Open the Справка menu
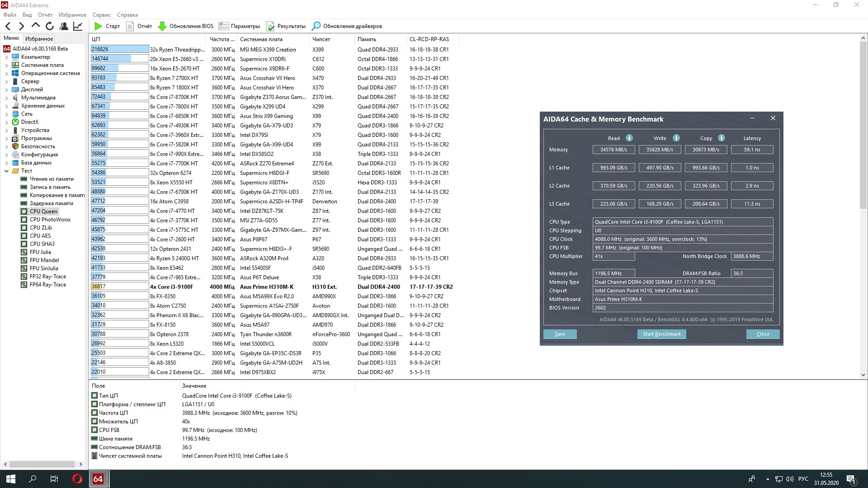Screen dimensions: 868x488 (127, 15)
